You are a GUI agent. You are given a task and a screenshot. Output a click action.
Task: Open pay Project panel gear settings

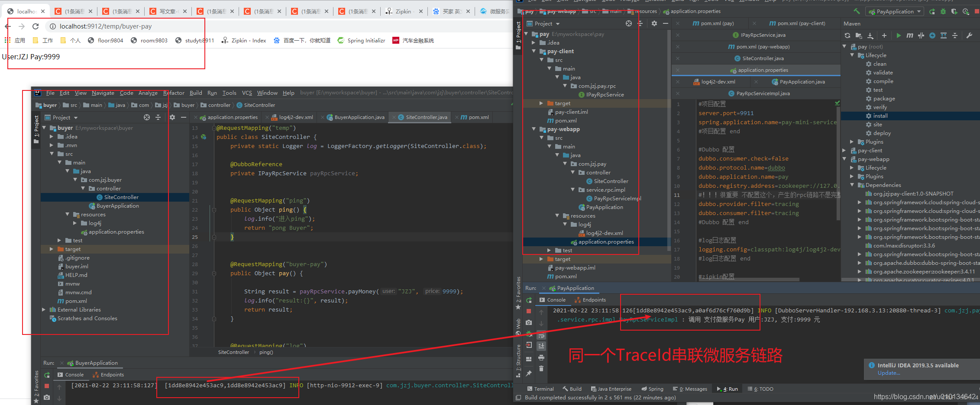[654, 23]
